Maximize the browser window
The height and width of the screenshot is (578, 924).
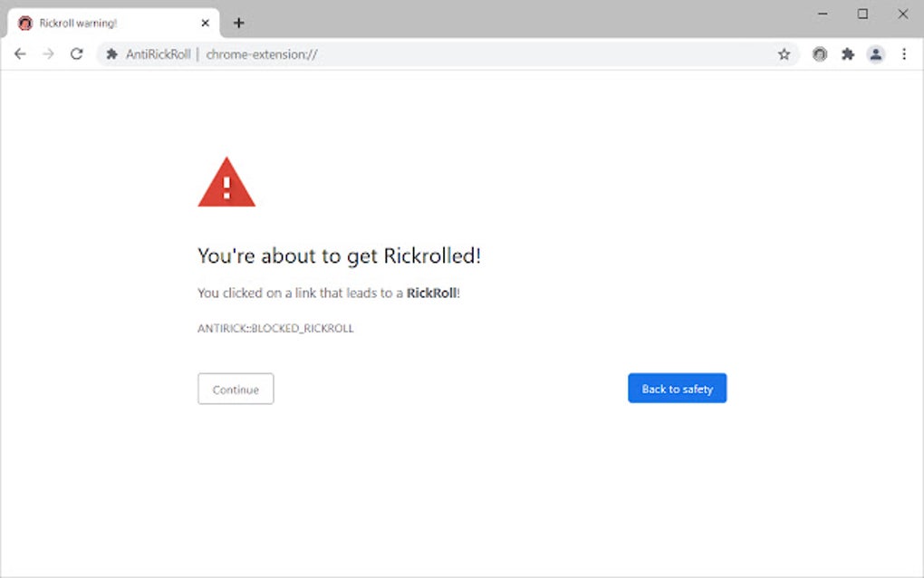click(862, 14)
